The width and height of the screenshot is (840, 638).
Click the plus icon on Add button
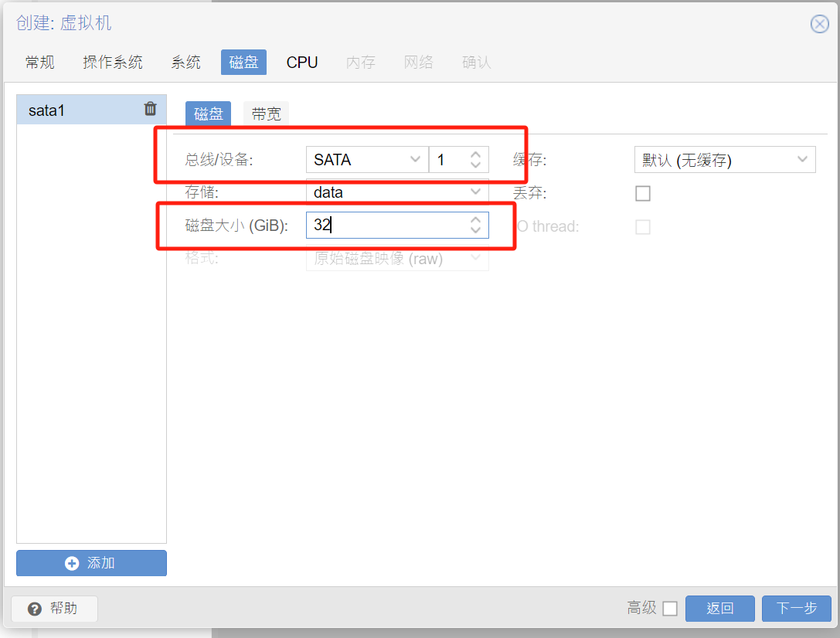[72, 563]
